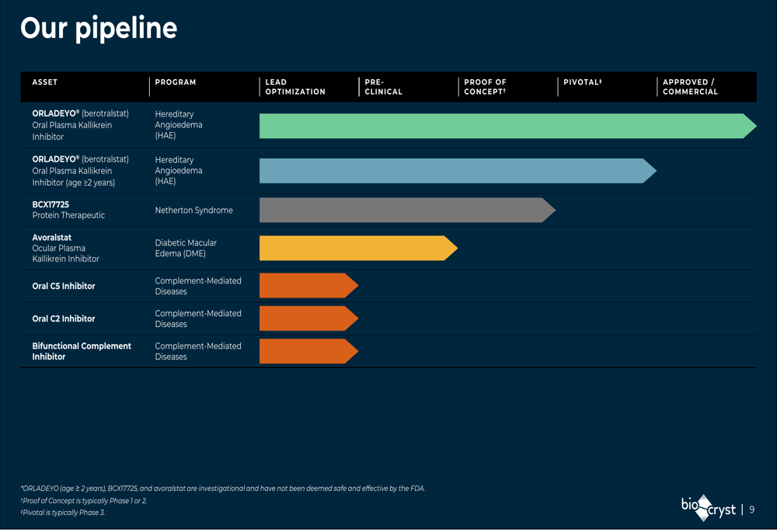Select the "Pivotal is typically Phase 3" footnote
Image resolution: width=777 pixels, height=532 pixels.
[x=63, y=513]
